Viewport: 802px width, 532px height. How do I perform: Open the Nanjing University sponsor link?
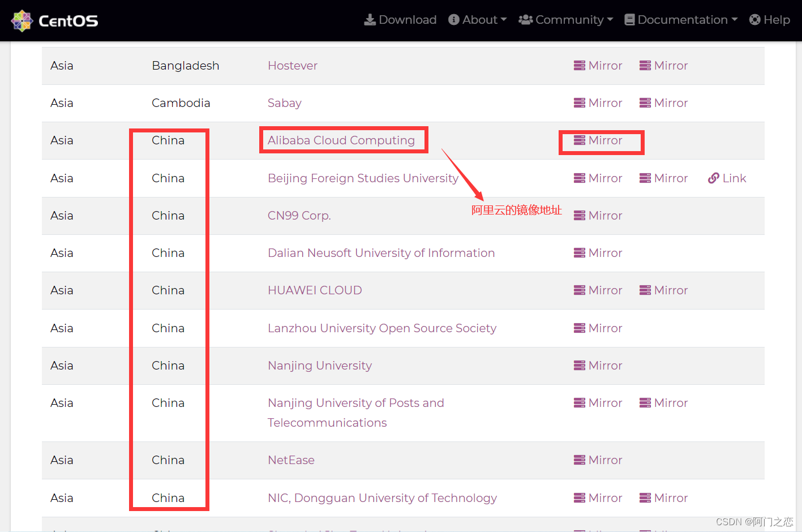click(x=320, y=366)
